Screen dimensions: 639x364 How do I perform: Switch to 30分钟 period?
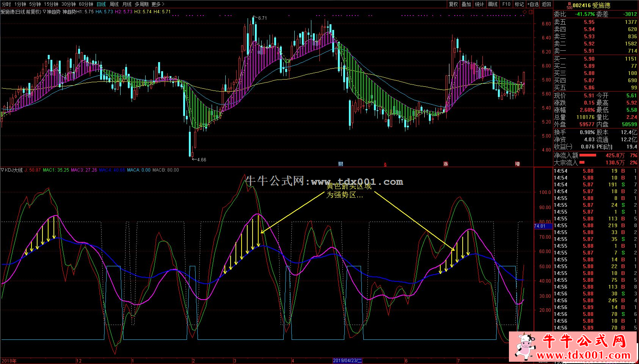(x=69, y=4)
